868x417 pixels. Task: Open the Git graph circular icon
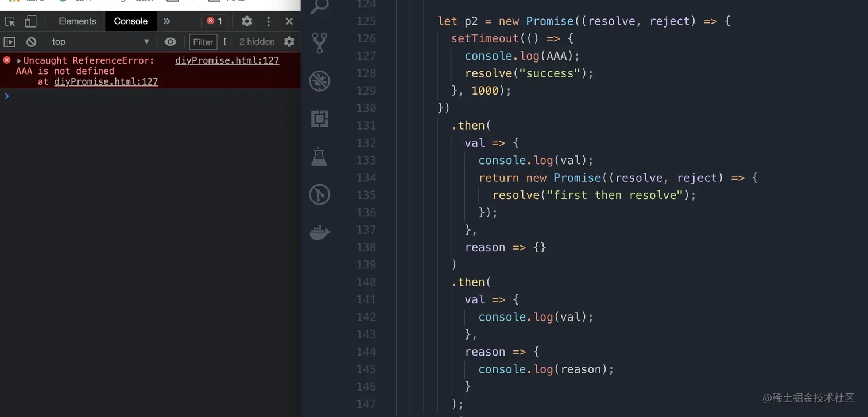click(x=320, y=194)
